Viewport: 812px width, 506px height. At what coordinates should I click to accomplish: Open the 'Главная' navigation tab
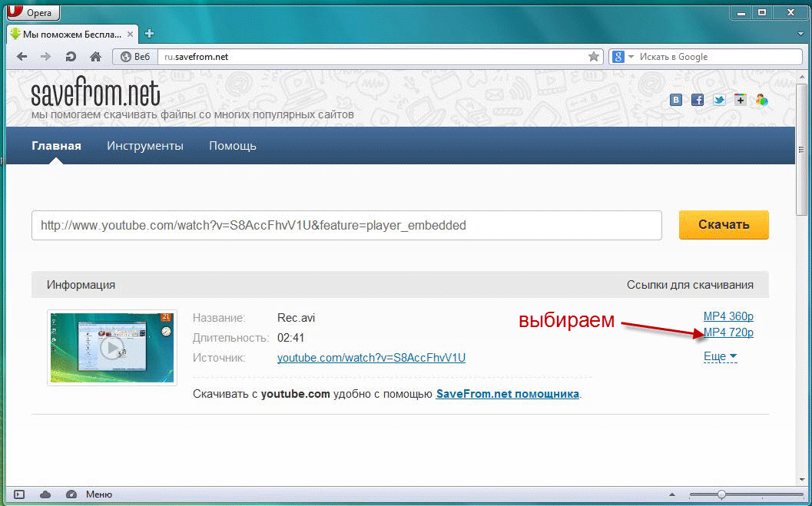click(x=56, y=146)
